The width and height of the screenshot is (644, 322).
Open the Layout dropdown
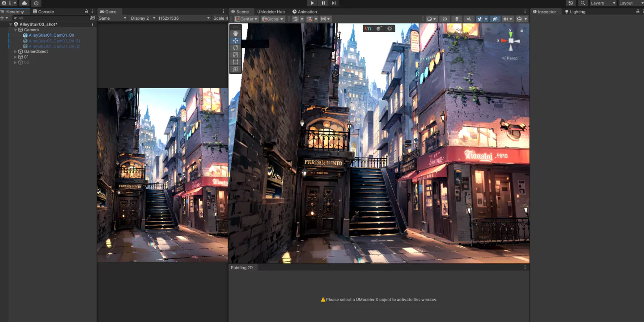tap(631, 3)
